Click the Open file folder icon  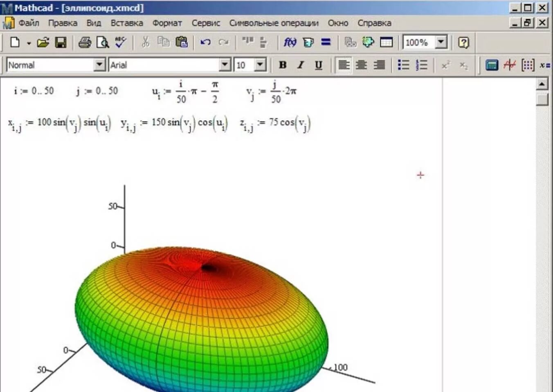coord(43,42)
